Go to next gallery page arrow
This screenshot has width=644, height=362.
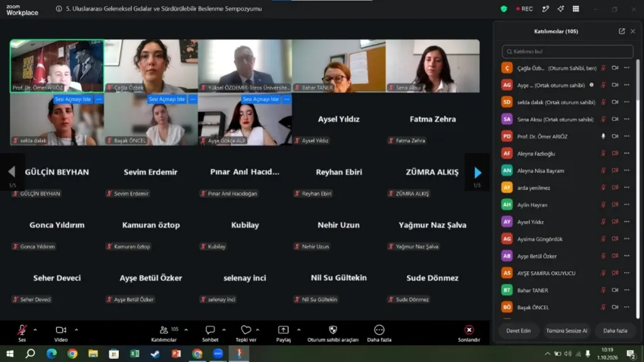[x=477, y=173]
